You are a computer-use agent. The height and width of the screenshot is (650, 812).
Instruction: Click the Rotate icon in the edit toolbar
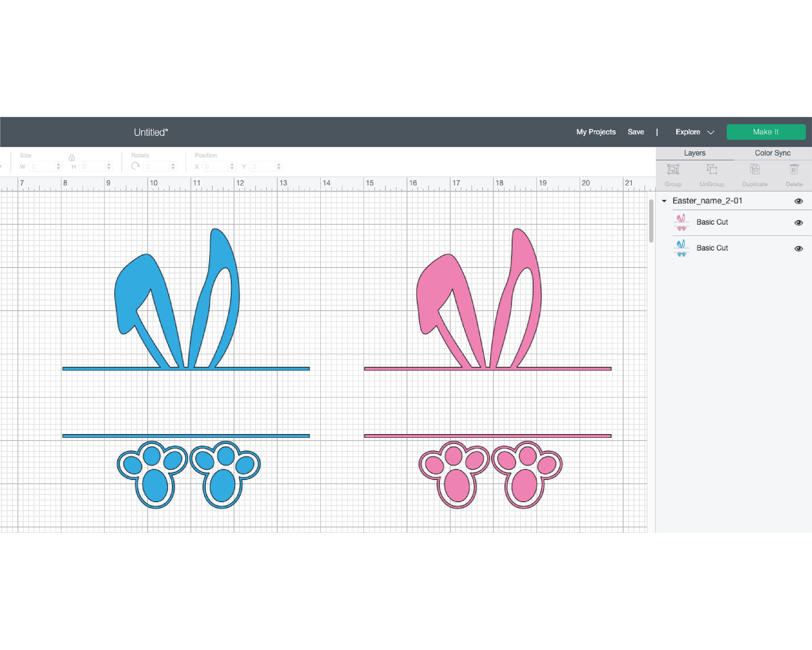click(x=135, y=166)
